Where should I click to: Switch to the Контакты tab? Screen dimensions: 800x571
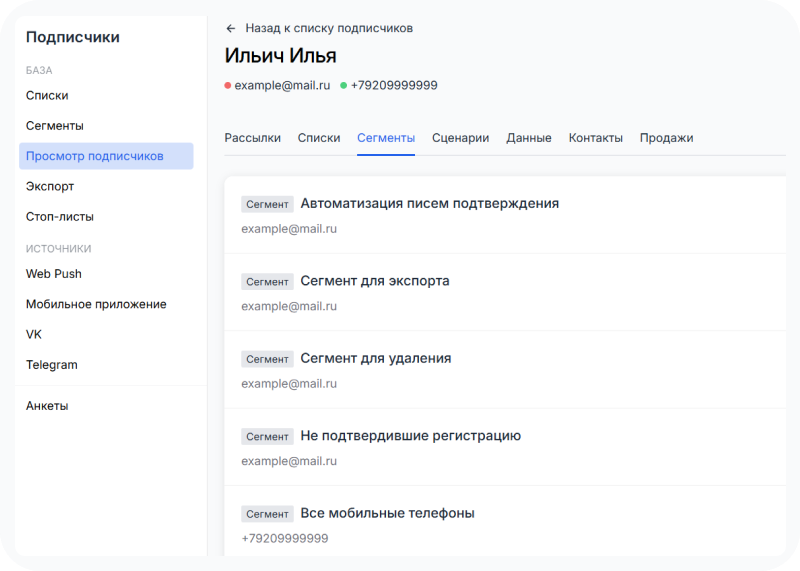tap(595, 138)
